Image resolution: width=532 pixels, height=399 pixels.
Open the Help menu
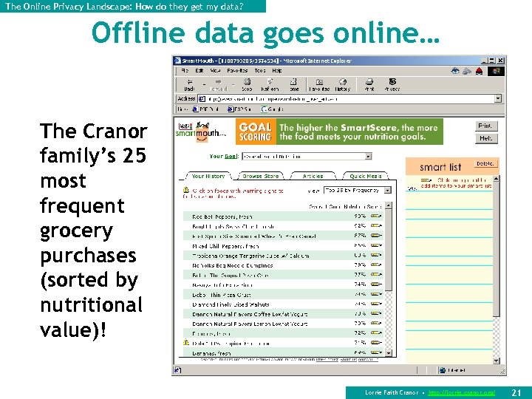(277, 71)
